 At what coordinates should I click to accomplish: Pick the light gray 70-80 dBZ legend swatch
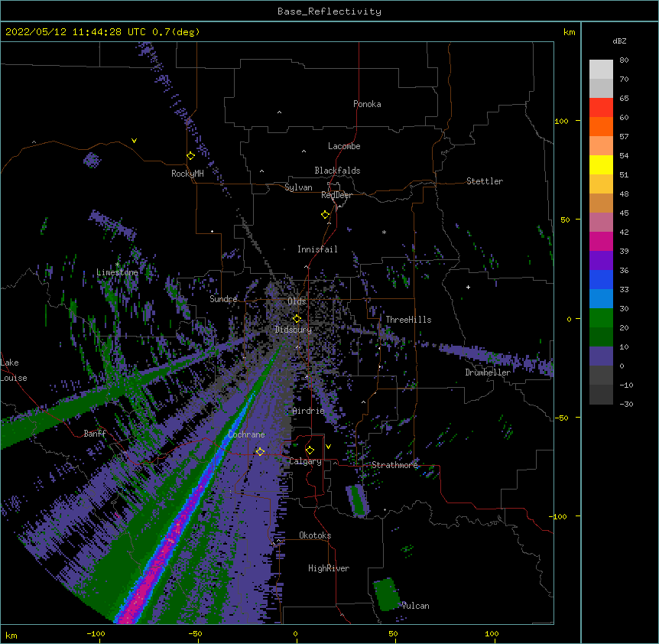(x=601, y=70)
